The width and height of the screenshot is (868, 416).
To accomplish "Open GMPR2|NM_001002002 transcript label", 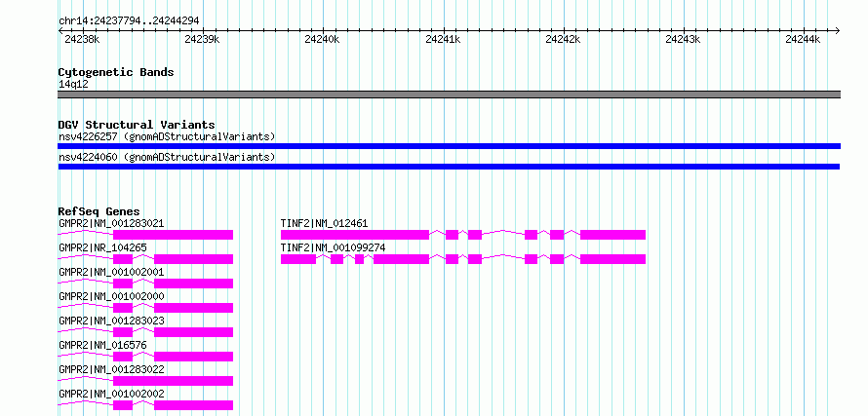I will pos(111,394).
